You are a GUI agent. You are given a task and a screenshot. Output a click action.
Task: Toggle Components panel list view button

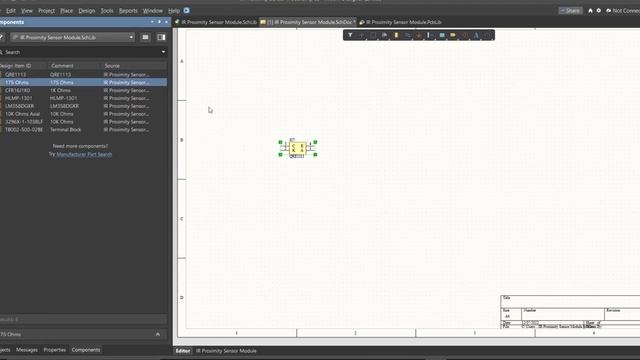click(x=145, y=37)
